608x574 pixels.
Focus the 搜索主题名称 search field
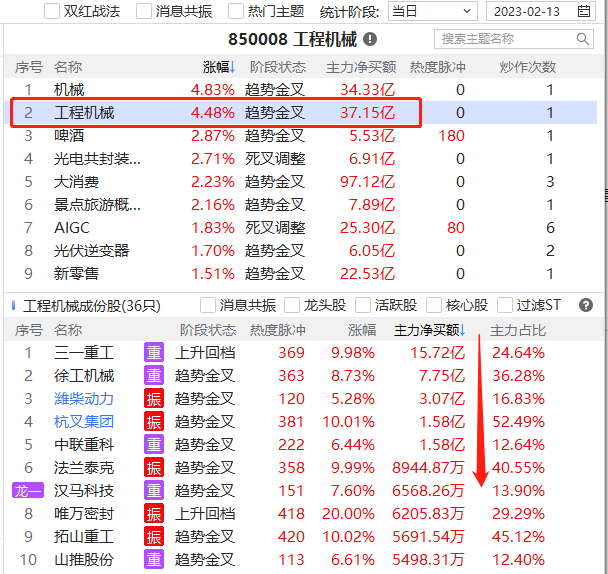pyautogui.click(x=514, y=39)
